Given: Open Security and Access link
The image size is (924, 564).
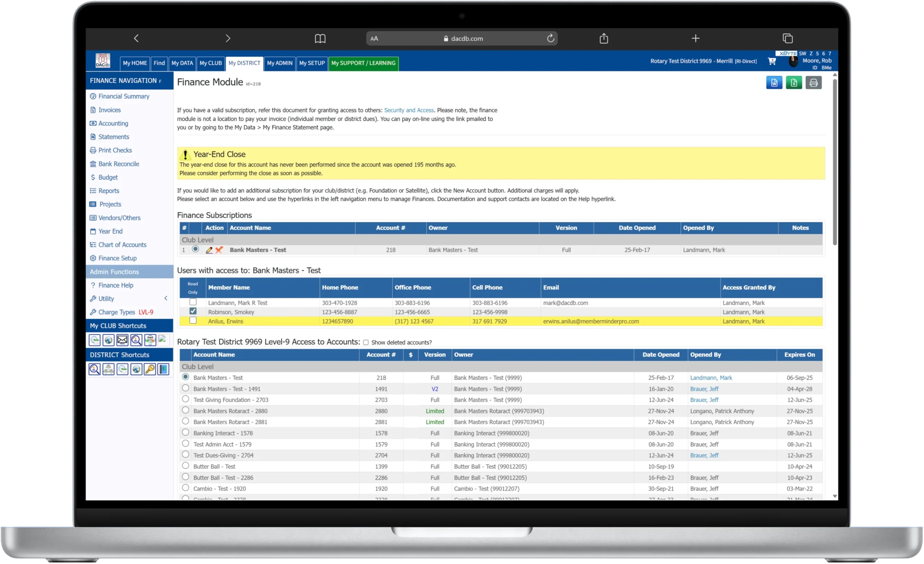Looking at the screenshot, I should click(408, 110).
